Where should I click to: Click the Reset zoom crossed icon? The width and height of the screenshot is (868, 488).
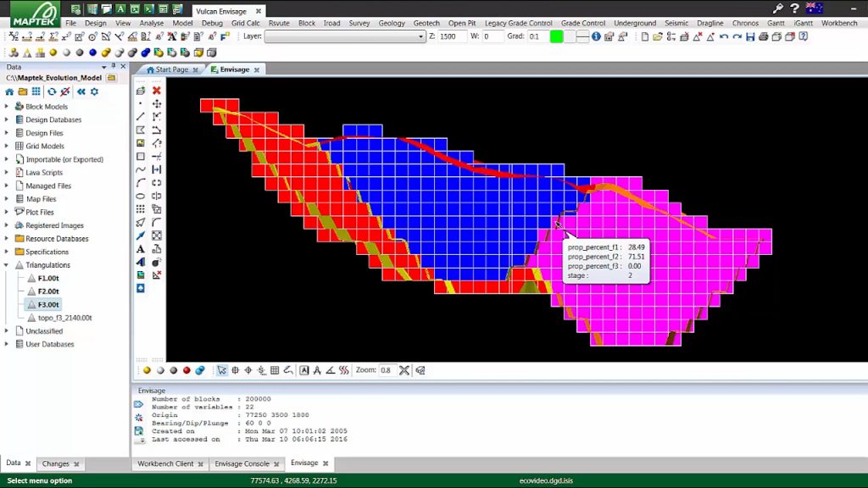404,370
